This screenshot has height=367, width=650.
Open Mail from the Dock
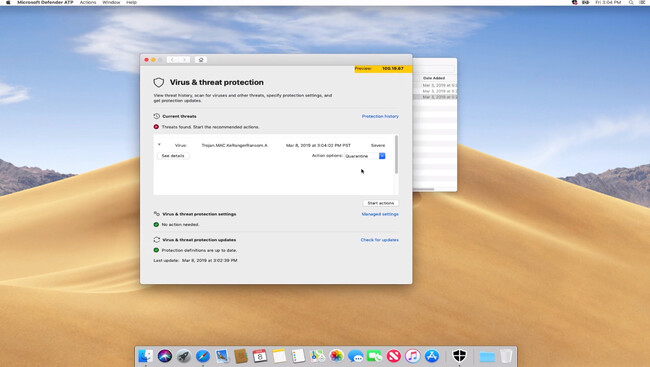click(x=222, y=356)
